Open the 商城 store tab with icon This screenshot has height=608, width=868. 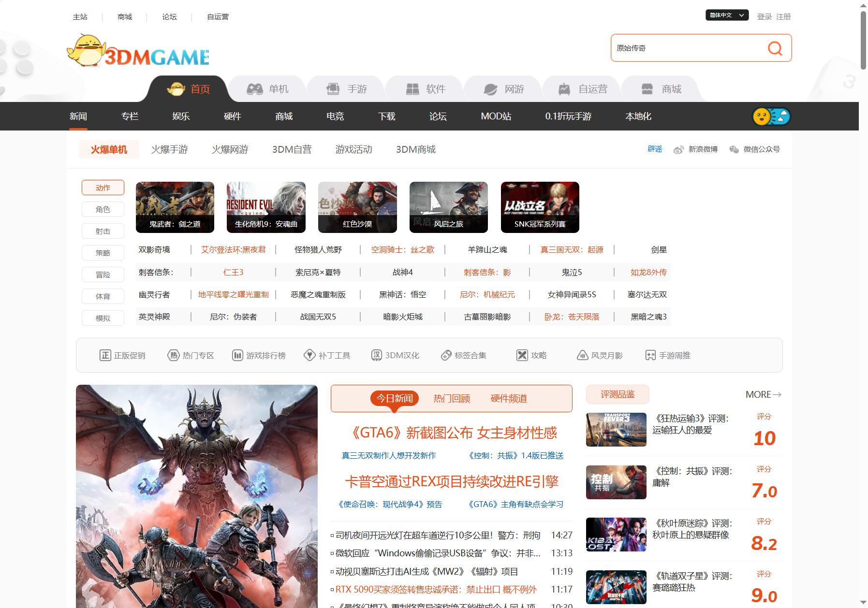[x=660, y=89]
